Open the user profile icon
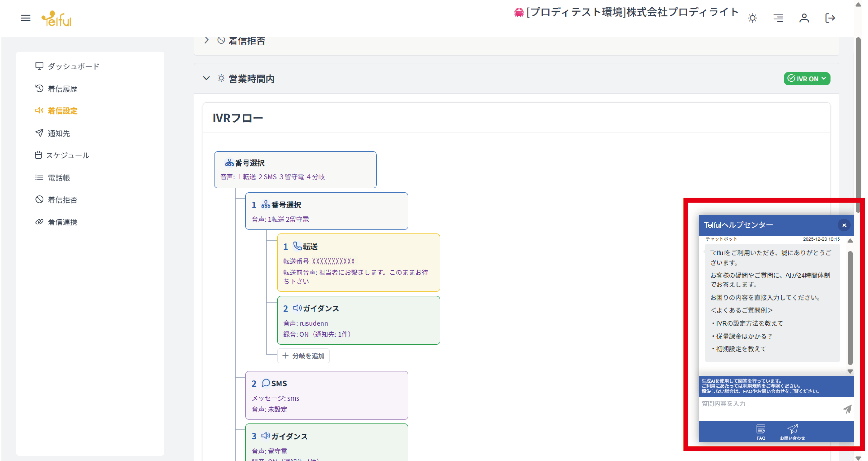Image resolution: width=868 pixels, height=461 pixels. click(804, 18)
